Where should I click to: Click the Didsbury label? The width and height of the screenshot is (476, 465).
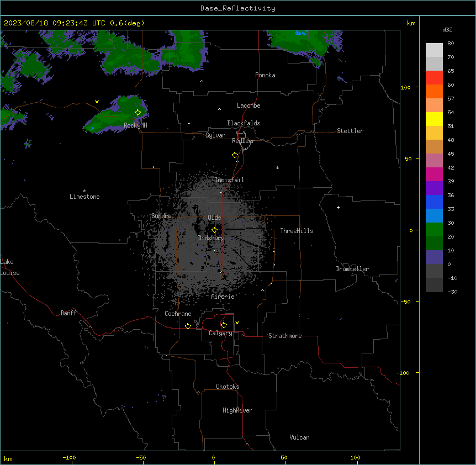(x=211, y=238)
